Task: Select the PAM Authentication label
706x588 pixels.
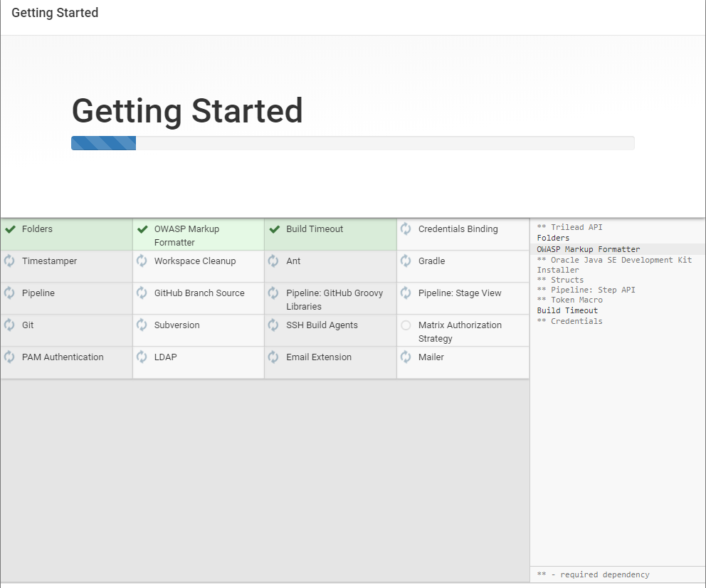Action: [x=63, y=357]
